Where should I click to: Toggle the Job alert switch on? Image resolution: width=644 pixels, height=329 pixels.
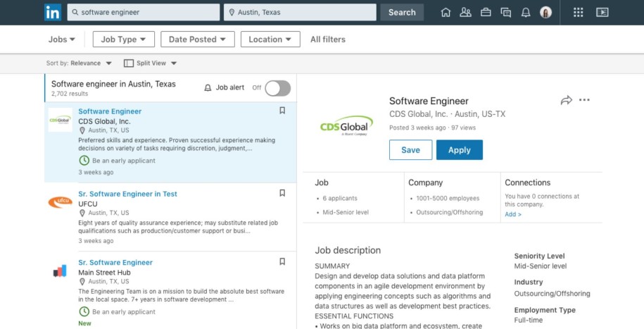click(x=277, y=88)
